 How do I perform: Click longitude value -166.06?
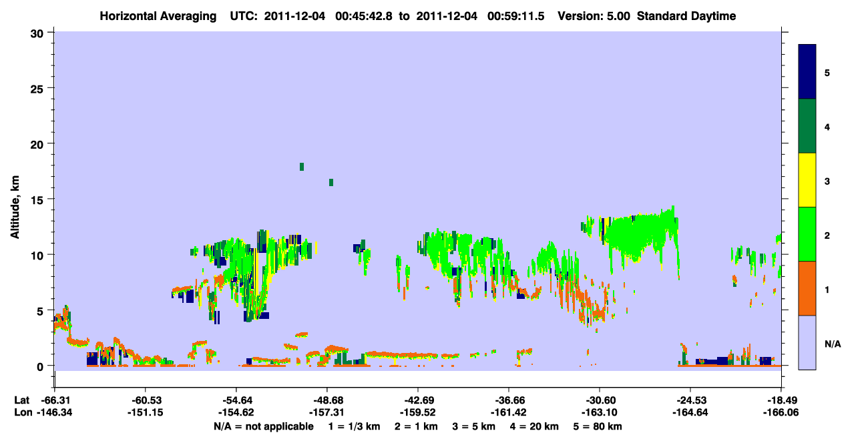(x=781, y=412)
